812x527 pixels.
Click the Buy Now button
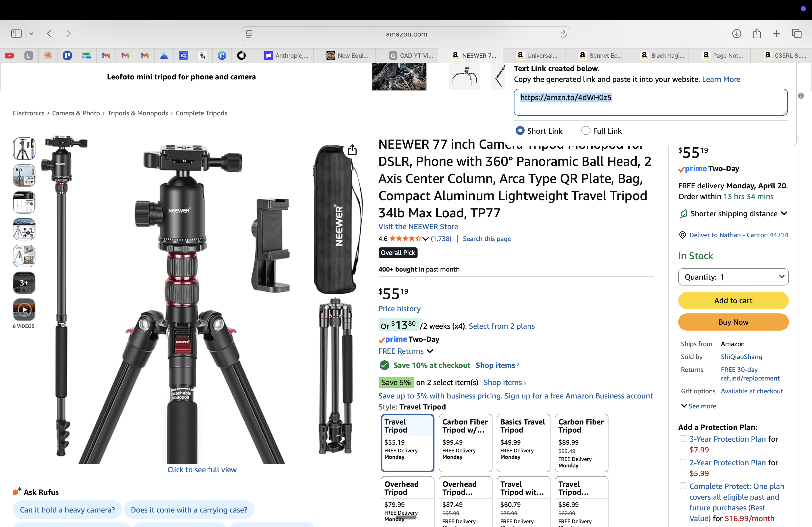click(733, 322)
